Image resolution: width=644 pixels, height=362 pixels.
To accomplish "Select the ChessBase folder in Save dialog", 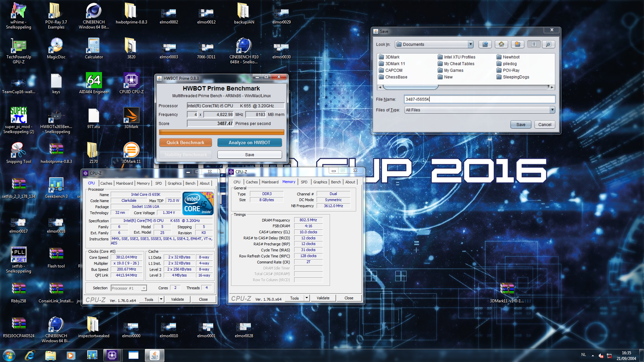I will (393, 77).
